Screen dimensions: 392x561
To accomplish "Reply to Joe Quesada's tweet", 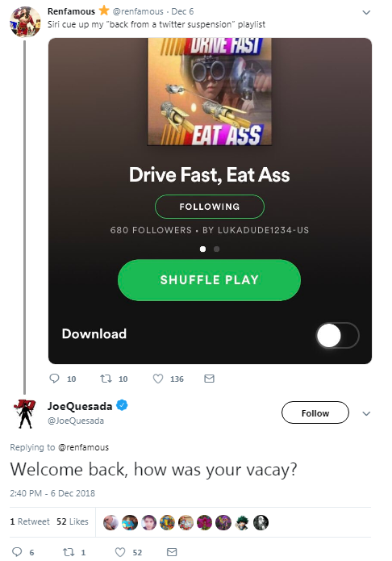I will click(17, 551).
